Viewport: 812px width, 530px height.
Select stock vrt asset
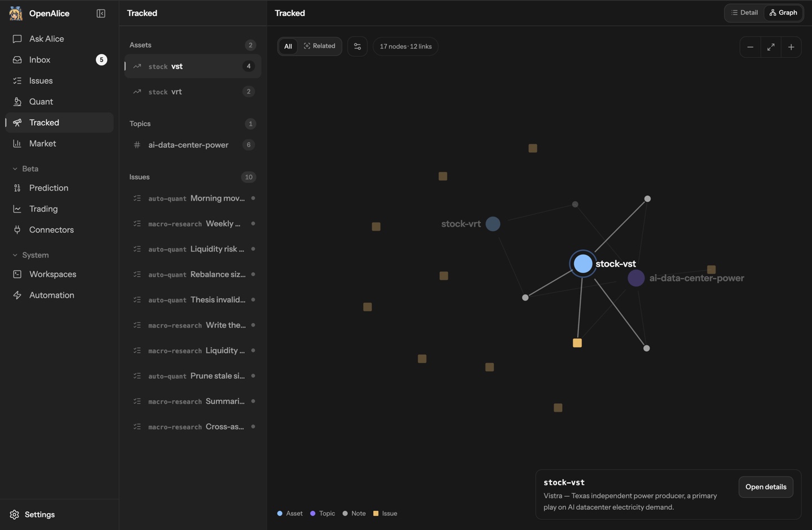click(x=193, y=91)
